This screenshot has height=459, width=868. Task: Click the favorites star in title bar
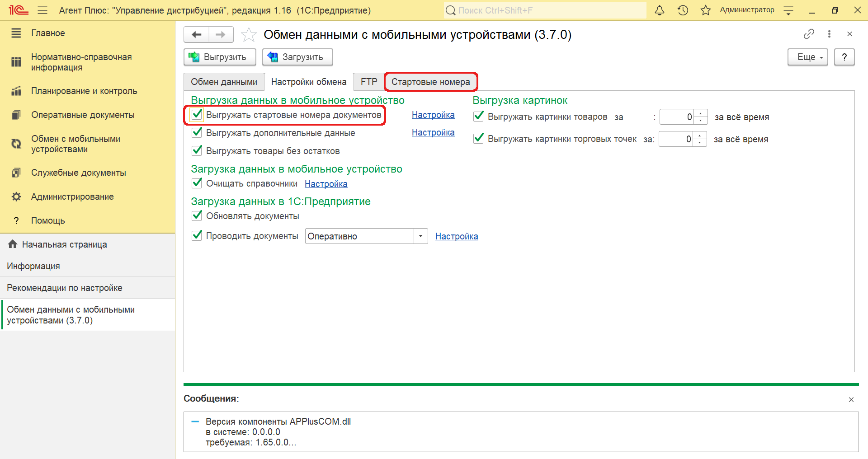[x=705, y=10]
